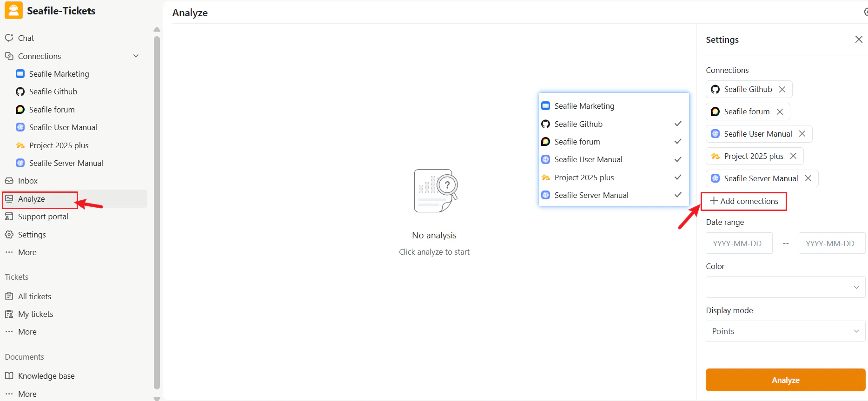
Task: Click the Github icon in sidebar list
Action: pyautogui.click(x=20, y=92)
